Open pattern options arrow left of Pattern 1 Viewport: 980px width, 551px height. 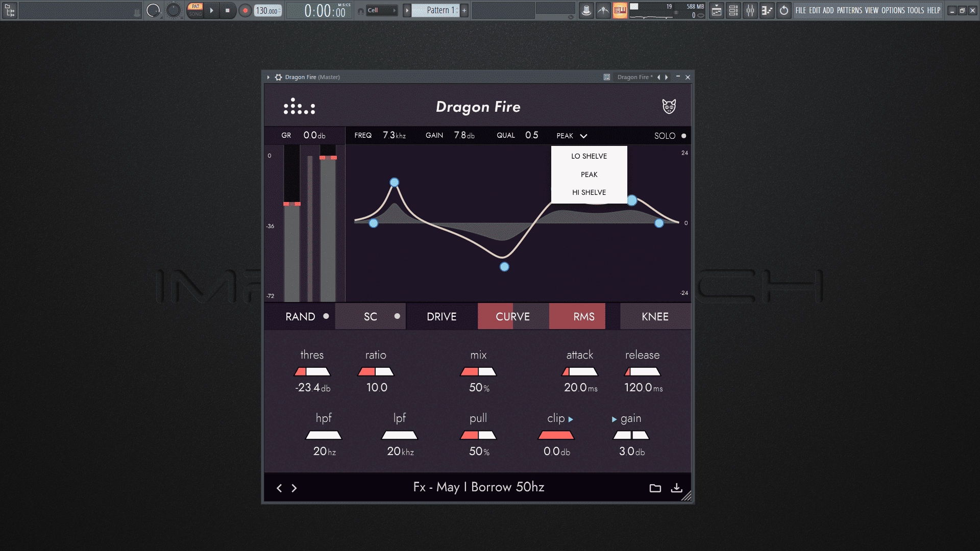[x=407, y=10]
